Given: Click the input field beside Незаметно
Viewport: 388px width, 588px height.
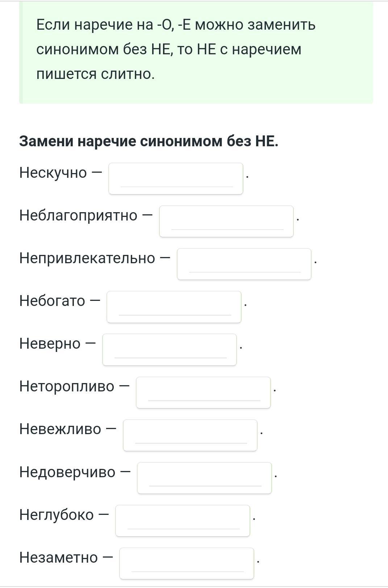Looking at the screenshot, I should tap(187, 563).
